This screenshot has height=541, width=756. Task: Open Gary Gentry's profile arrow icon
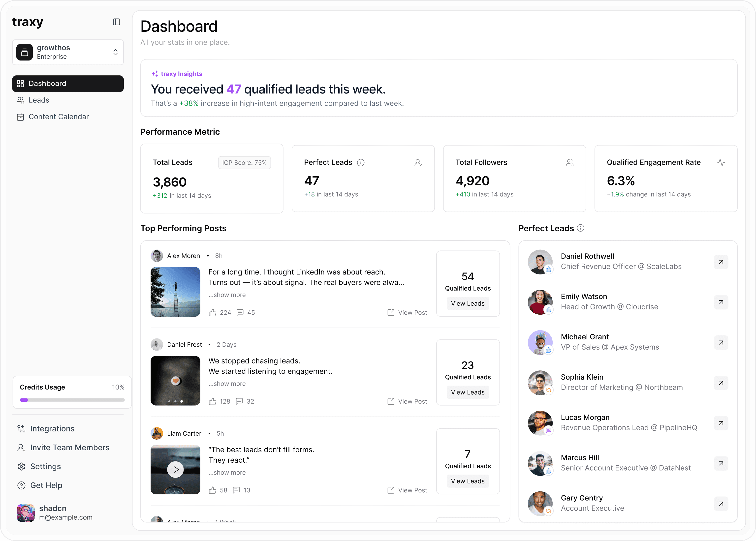tap(721, 504)
